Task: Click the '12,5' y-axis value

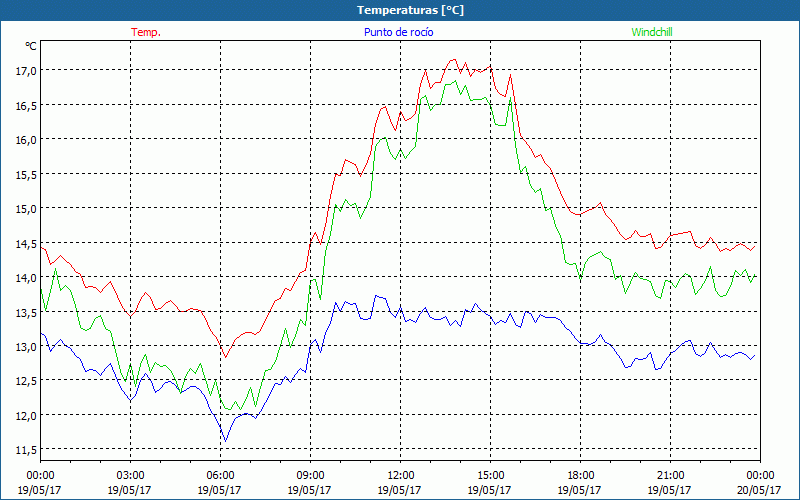Action: (26, 381)
